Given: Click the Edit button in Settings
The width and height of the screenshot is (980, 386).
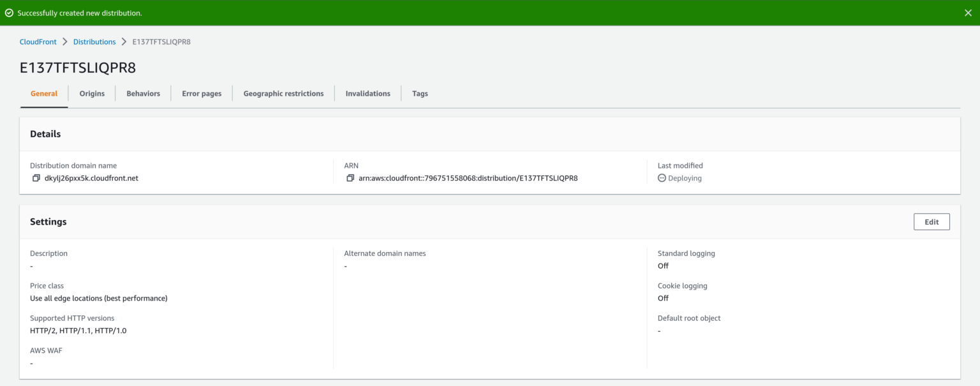Looking at the screenshot, I should click(x=932, y=221).
